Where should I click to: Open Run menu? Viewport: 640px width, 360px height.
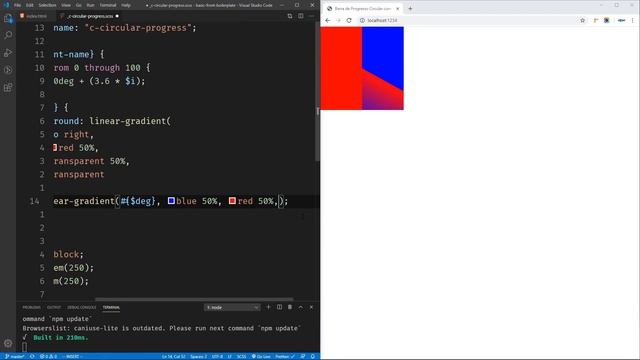90,5
